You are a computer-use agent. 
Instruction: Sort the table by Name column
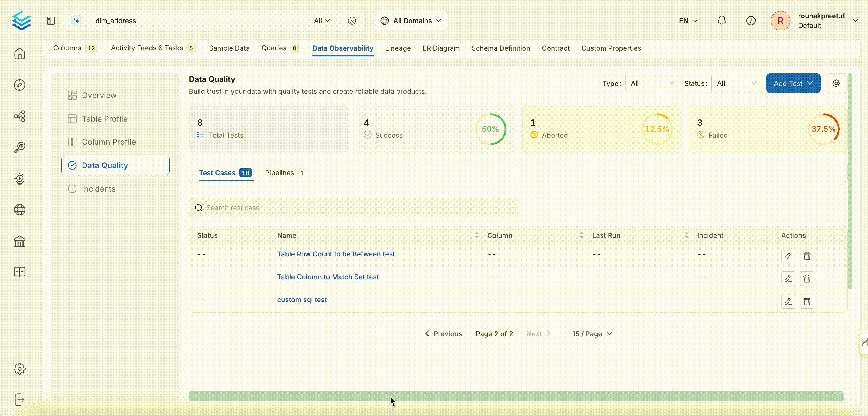click(476, 235)
